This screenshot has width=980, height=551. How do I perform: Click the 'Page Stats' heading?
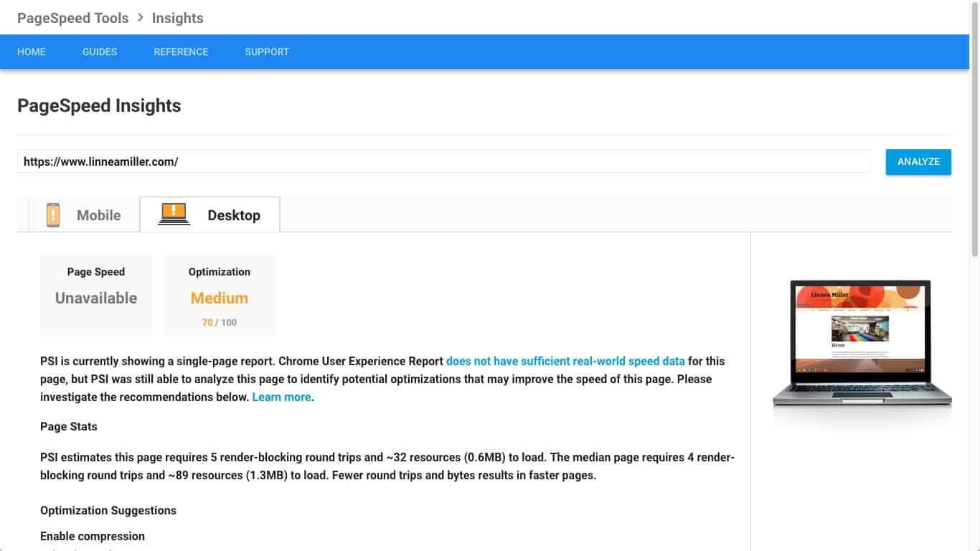pyautogui.click(x=69, y=426)
